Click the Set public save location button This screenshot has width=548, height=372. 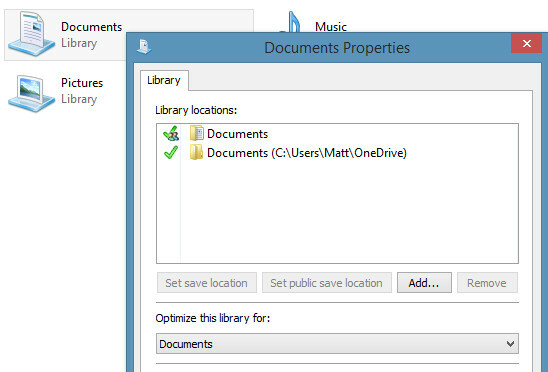pyautogui.click(x=326, y=283)
